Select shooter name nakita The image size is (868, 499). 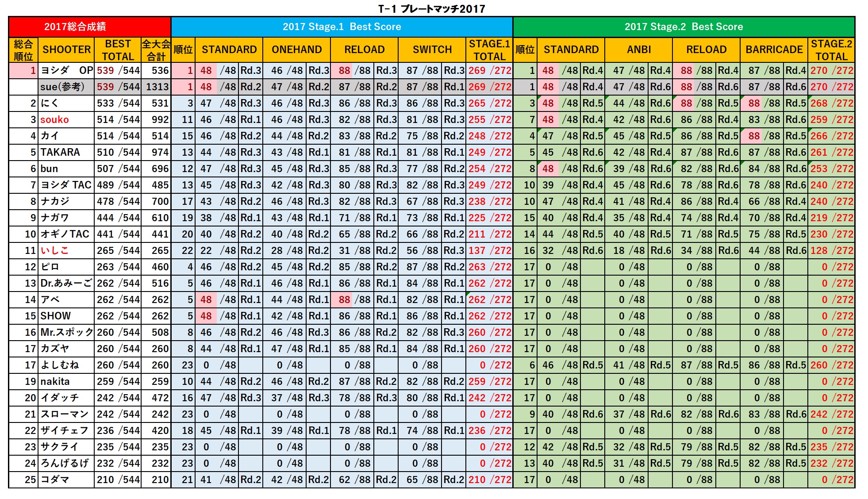tap(55, 381)
